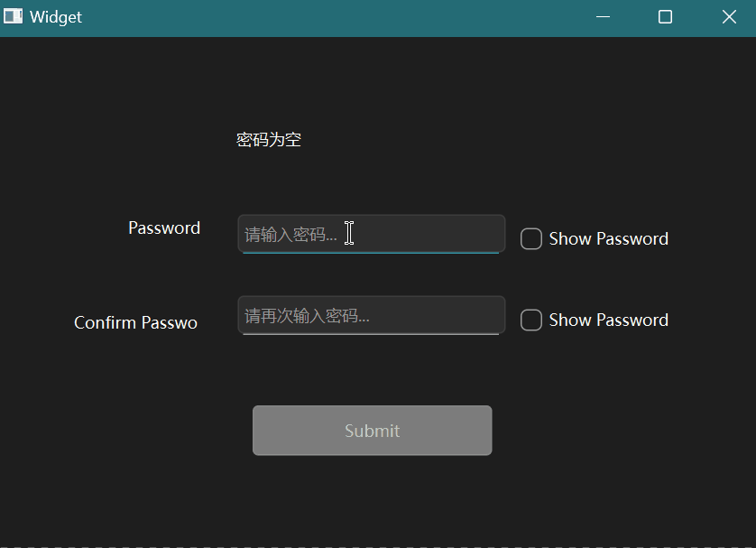The height and width of the screenshot is (548, 756).
Task: Click the 请再次输入密码... placeholder text
Action: click(x=307, y=316)
